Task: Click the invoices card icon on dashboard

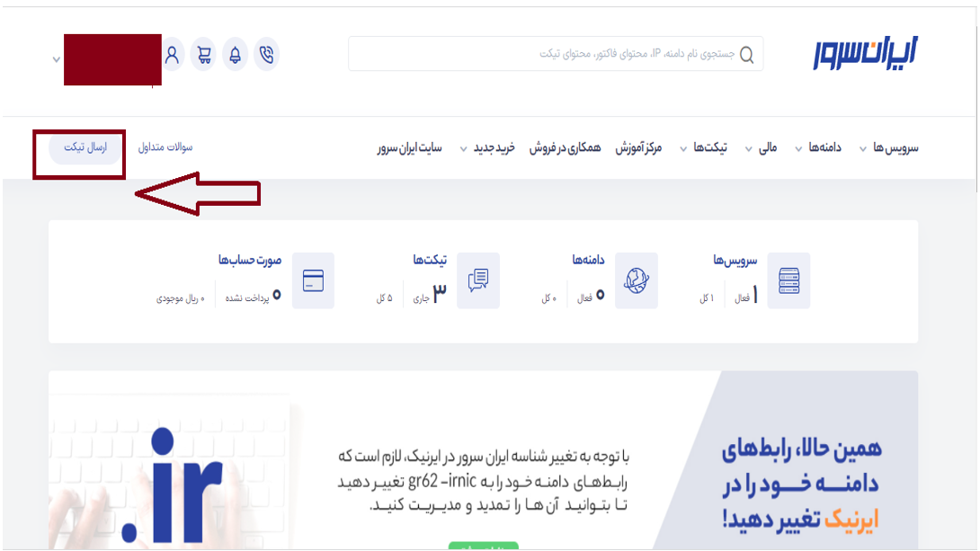Action: pos(313,280)
